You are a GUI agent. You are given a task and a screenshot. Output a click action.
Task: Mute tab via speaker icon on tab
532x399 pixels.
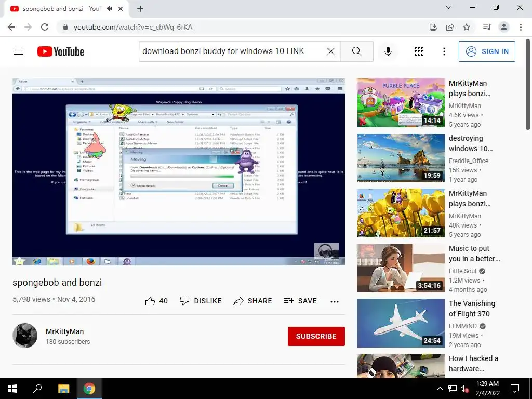109,9
